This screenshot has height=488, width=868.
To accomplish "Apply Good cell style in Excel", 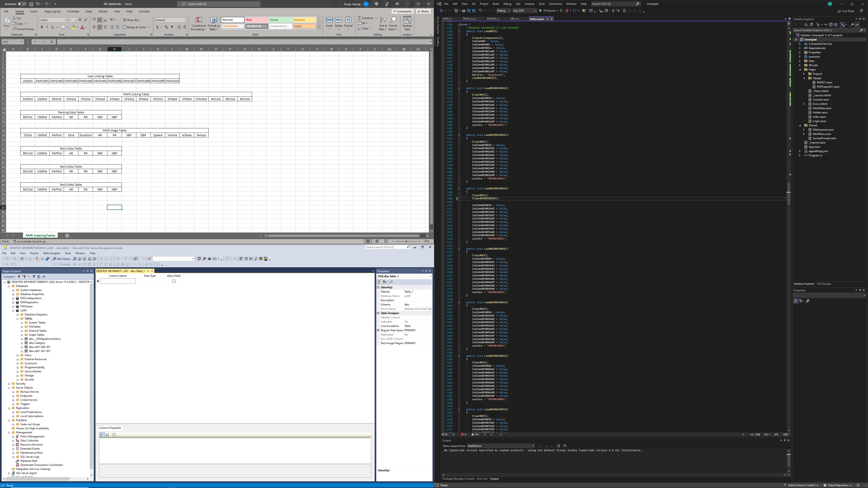I will pos(280,20).
